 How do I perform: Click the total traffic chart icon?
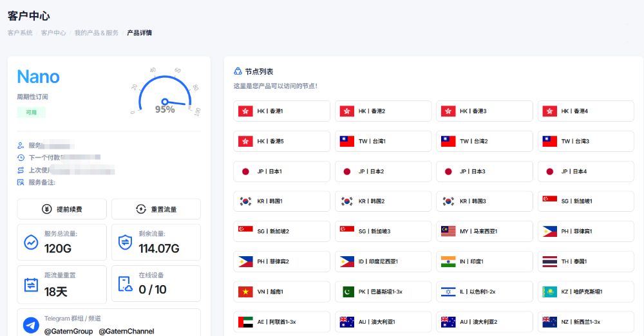pos(31,242)
